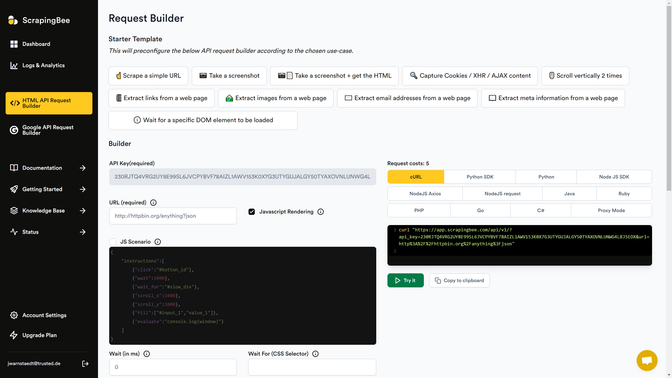The width and height of the screenshot is (672, 378).
Task: Show Wait For (CSS Selector) info icon
Action: tap(315, 354)
